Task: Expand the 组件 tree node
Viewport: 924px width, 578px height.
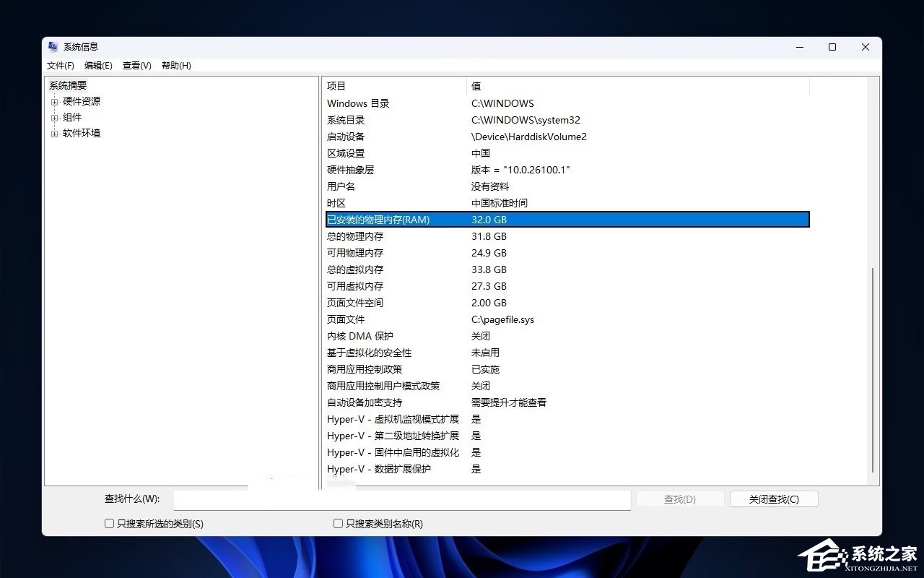Action: (x=56, y=117)
